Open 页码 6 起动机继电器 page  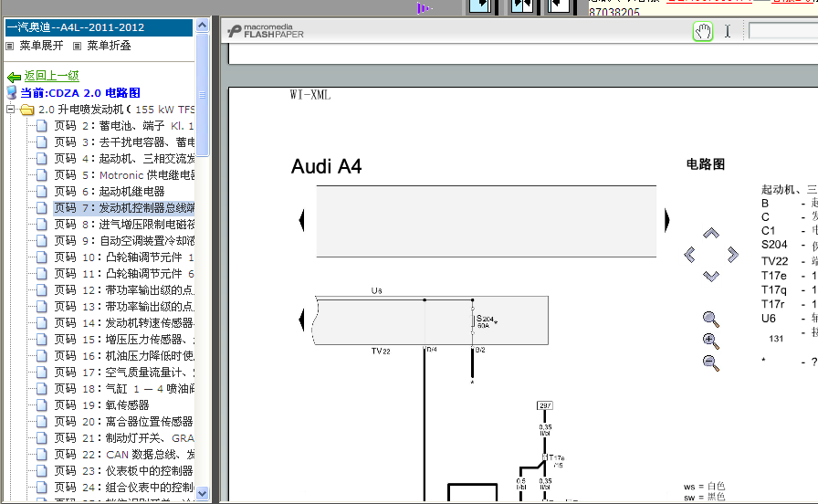109,192
